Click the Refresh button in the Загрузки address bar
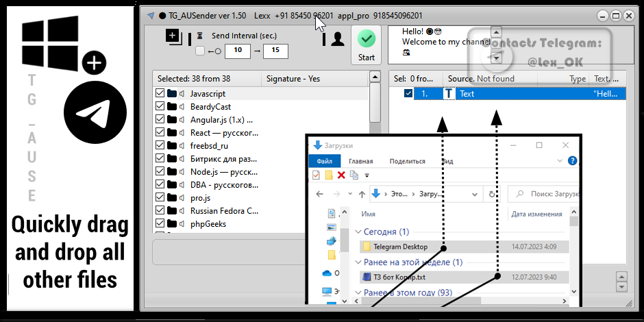The height and width of the screenshot is (322, 644). coord(492,195)
